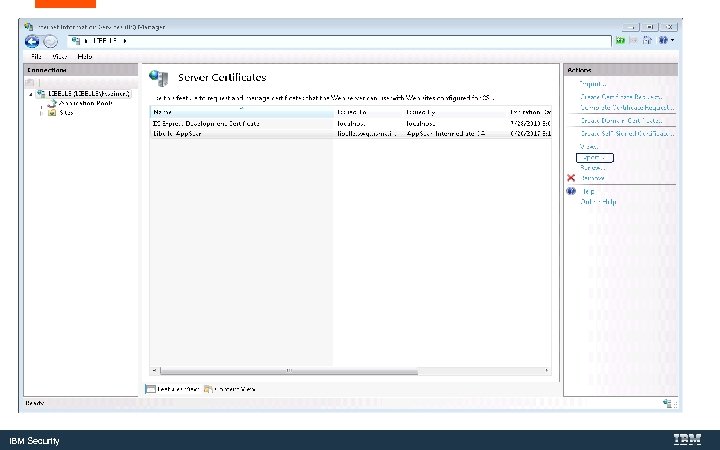Click the Help link in Actions pane

point(588,191)
